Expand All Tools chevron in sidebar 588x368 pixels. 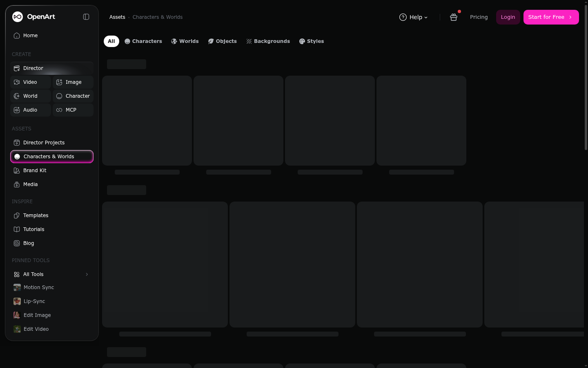click(x=87, y=274)
